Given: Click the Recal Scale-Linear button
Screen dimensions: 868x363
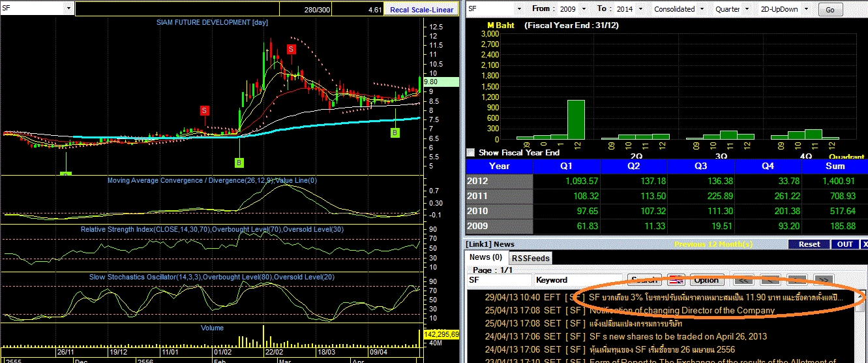Looking at the screenshot, I should pos(421,9).
